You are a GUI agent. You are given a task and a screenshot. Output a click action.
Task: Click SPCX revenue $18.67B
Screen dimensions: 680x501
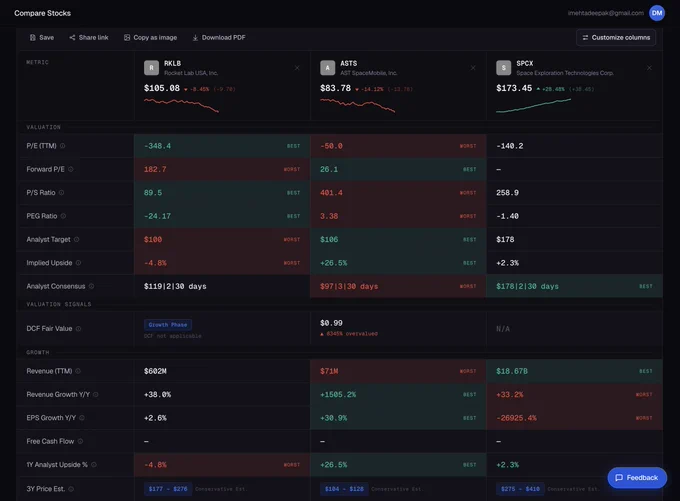512,372
